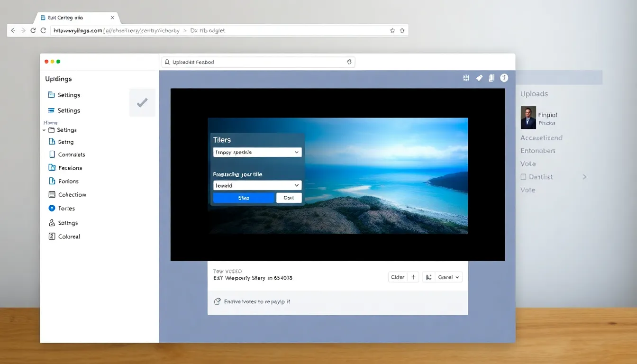Select Comnalets in the sidebar

click(71, 155)
